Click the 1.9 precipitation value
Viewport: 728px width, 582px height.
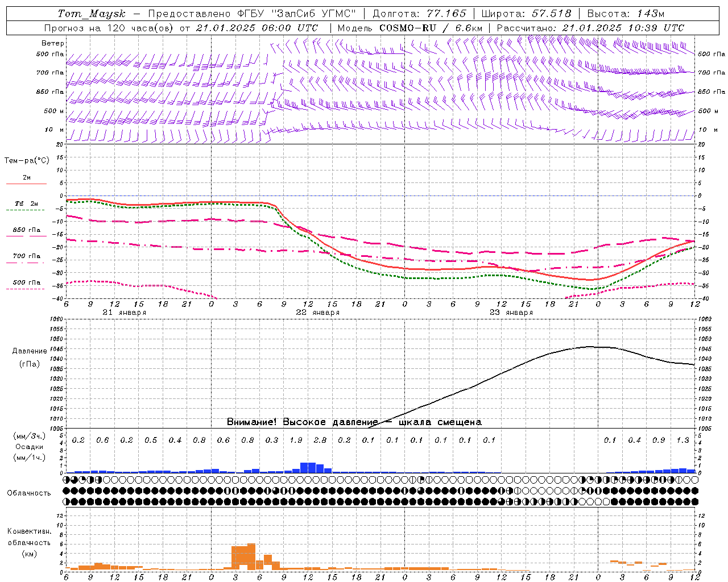click(296, 440)
